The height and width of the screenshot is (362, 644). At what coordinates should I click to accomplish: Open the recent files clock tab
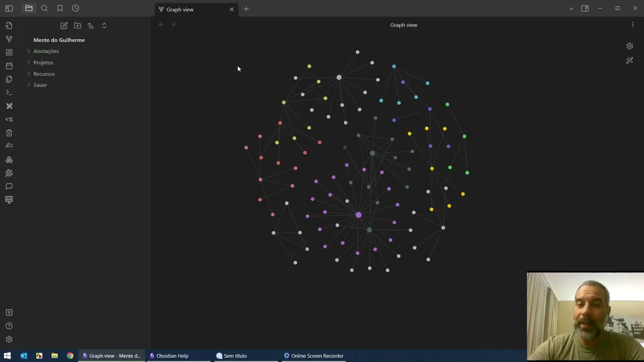[x=75, y=9]
